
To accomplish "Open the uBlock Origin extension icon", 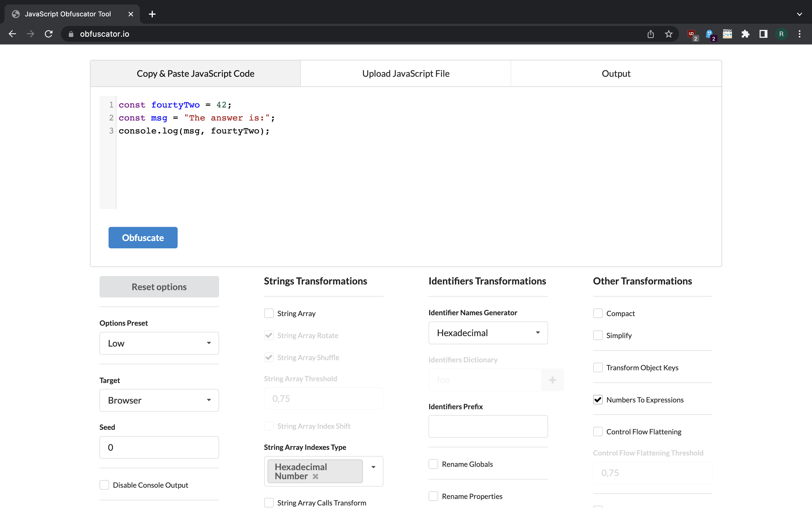I will click(x=692, y=34).
